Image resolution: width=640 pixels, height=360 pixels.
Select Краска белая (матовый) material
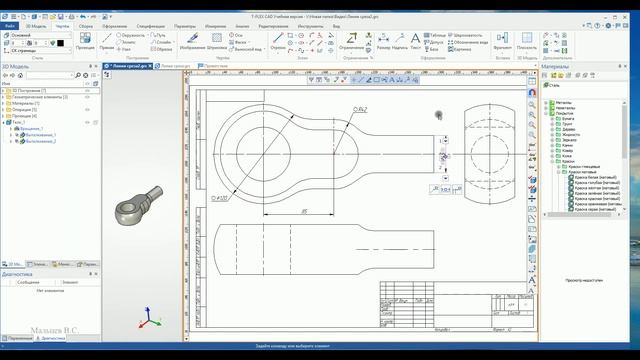595,178
